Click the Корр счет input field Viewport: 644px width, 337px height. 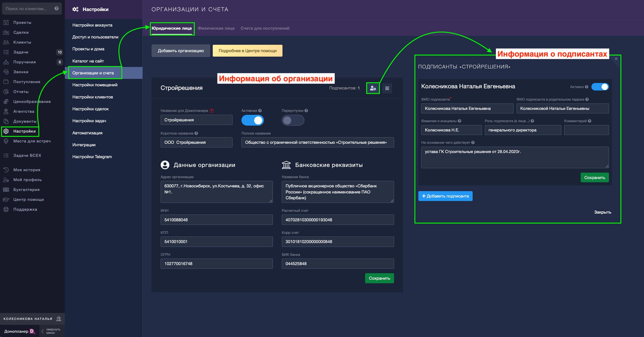point(338,242)
